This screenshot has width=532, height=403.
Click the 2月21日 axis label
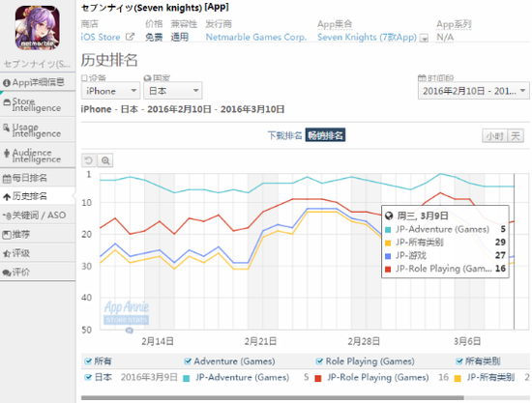pyautogui.click(x=260, y=341)
